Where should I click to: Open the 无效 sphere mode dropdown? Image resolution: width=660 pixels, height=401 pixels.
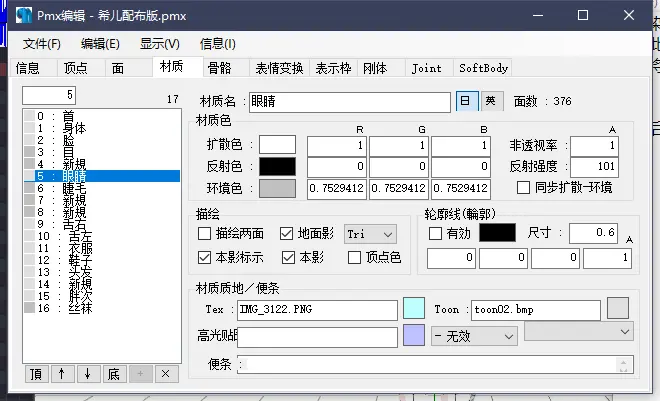474,336
